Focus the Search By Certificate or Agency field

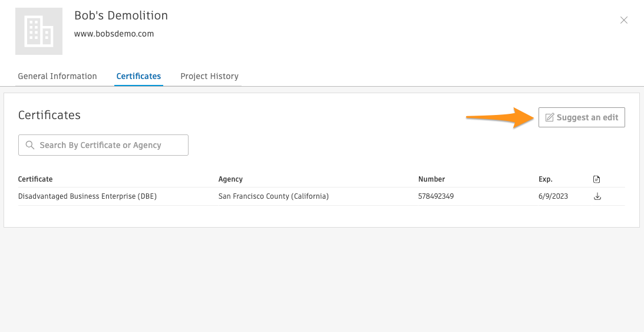click(109, 145)
